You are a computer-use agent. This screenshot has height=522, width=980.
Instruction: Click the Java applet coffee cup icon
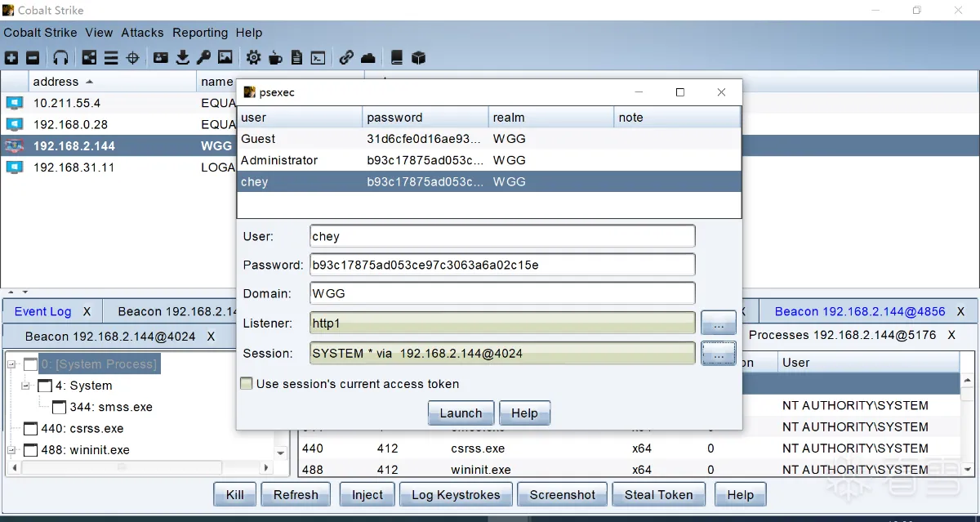[276, 58]
